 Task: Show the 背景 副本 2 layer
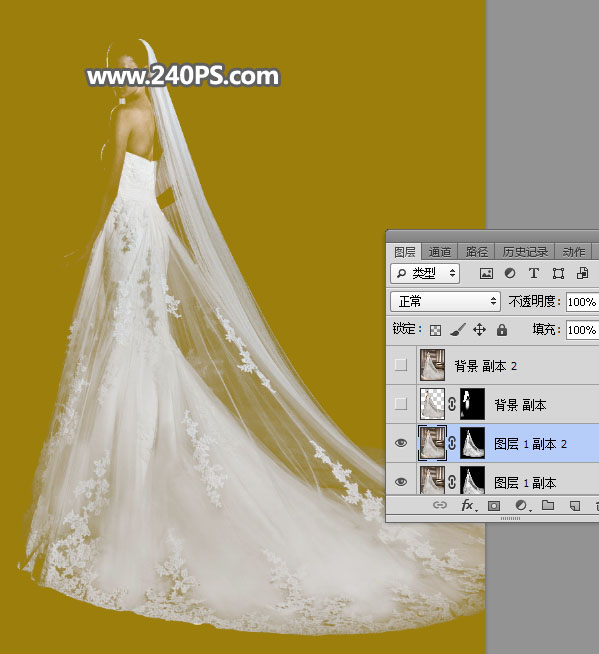401,365
